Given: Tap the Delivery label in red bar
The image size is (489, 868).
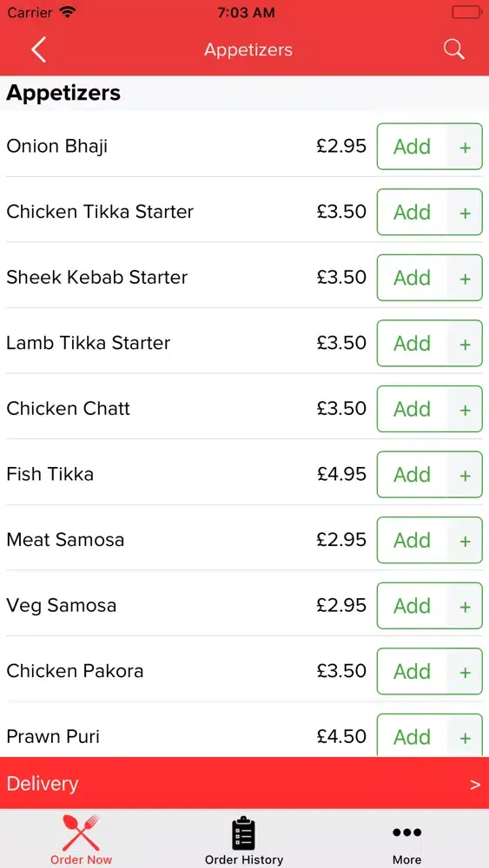Looking at the screenshot, I should tap(43, 784).
